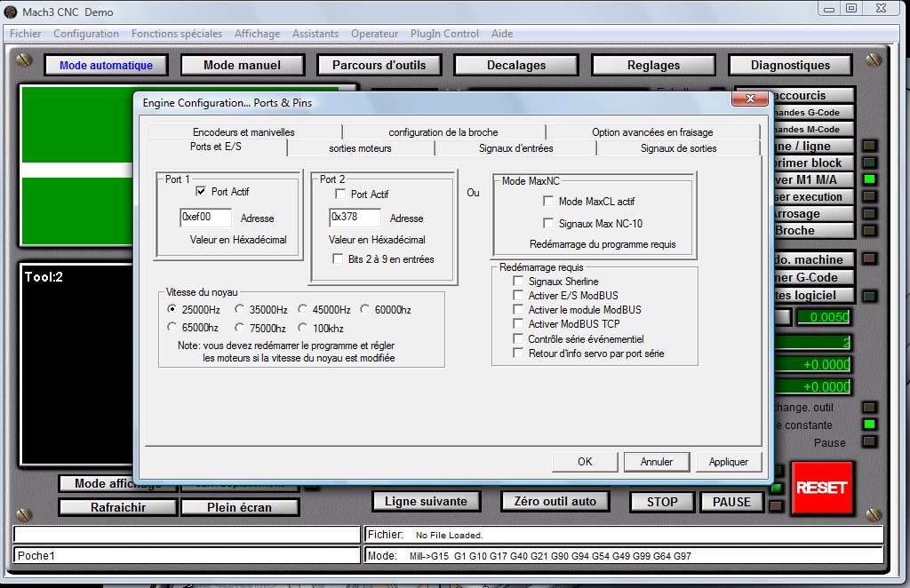The height and width of the screenshot is (588, 910).
Task: Click bright green LED beside M1 M/A
Action: 869,179
